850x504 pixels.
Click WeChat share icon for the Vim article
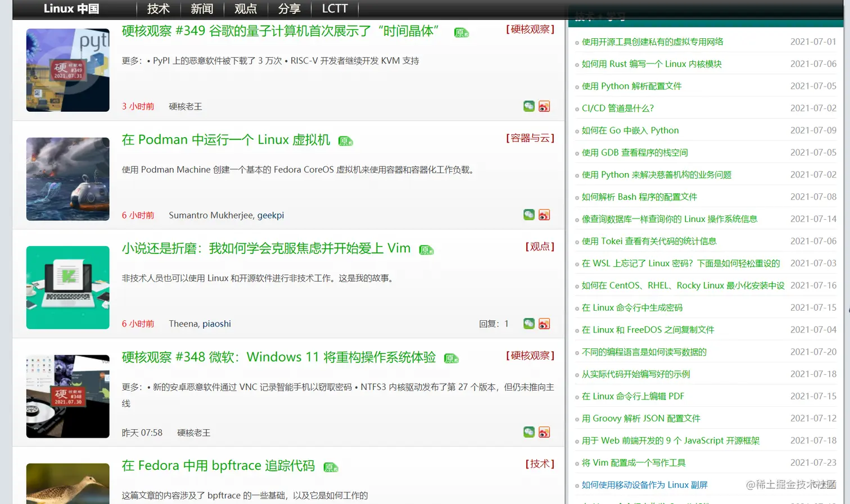[529, 323]
